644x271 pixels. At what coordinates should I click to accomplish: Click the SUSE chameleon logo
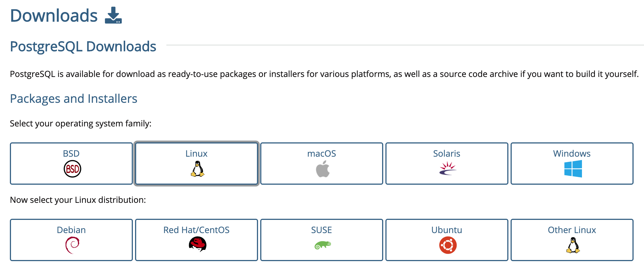[323, 245]
